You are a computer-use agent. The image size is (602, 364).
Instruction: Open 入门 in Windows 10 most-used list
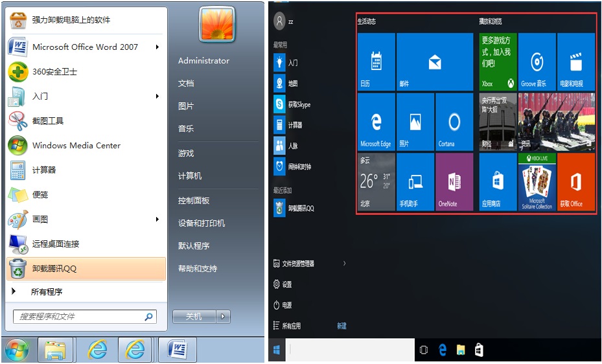(286, 63)
